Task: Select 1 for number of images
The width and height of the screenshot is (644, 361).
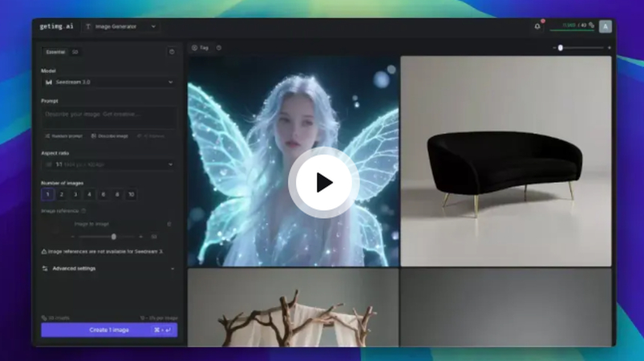Action: click(47, 194)
